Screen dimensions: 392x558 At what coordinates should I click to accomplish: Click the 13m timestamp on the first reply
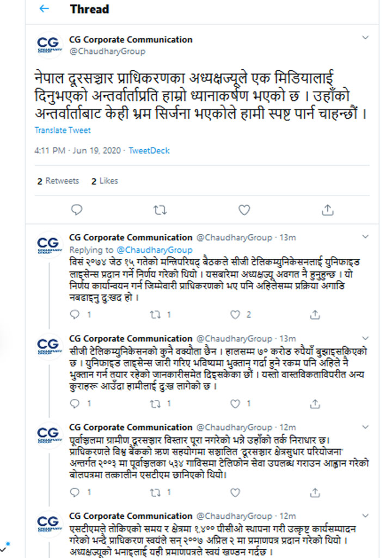click(x=287, y=238)
